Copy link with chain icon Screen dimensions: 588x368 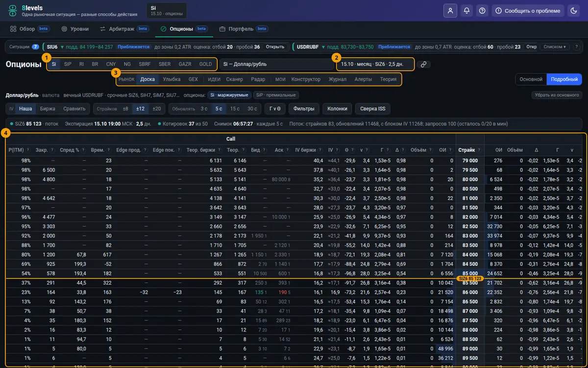coord(423,64)
